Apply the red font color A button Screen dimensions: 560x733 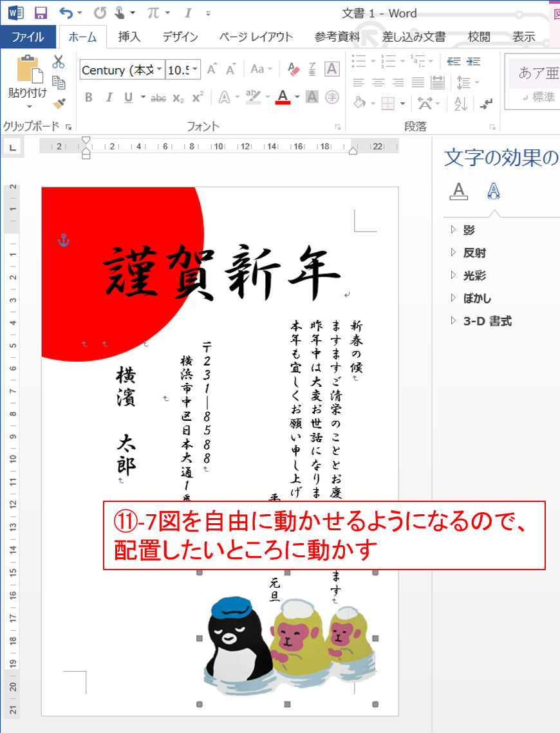pyautogui.click(x=283, y=97)
